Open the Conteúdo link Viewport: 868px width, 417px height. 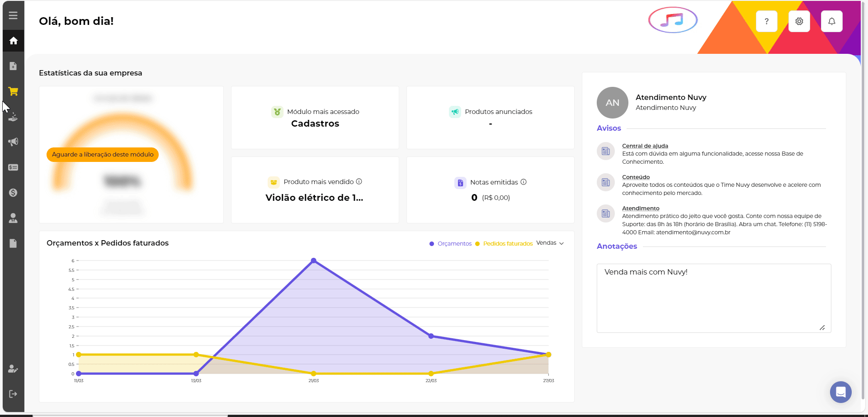tap(636, 177)
